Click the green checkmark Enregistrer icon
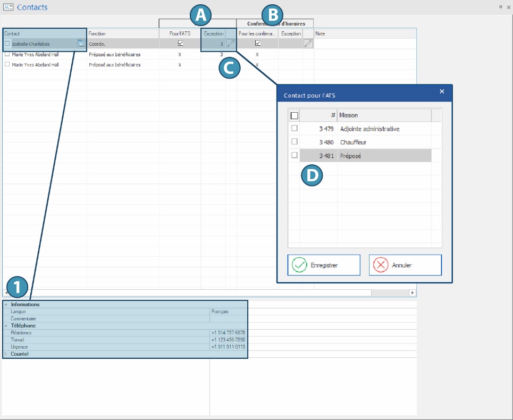The image size is (513, 420). click(x=300, y=265)
